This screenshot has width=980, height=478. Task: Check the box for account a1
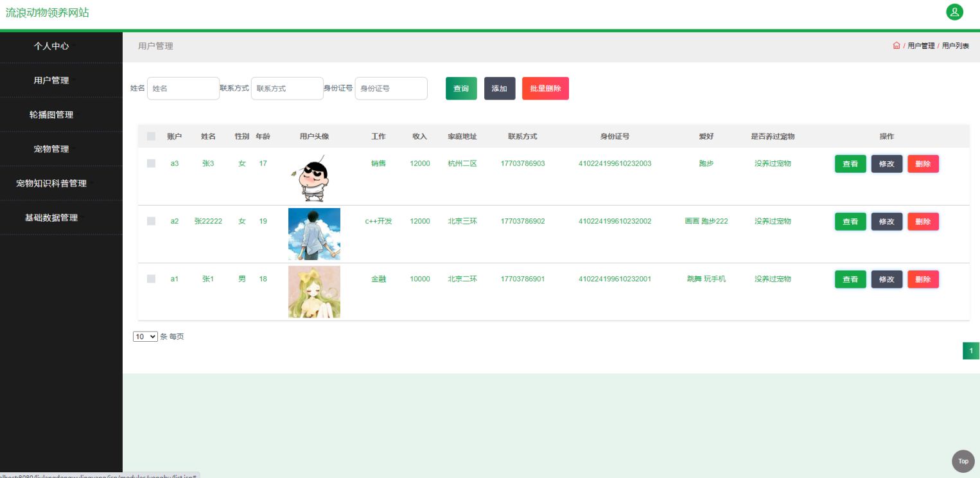click(x=151, y=279)
